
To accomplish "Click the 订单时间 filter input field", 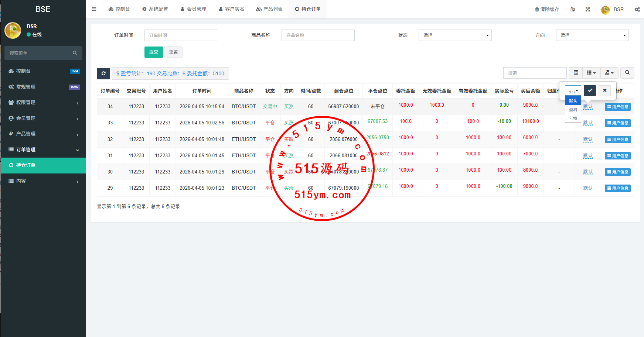I will [181, 35].
